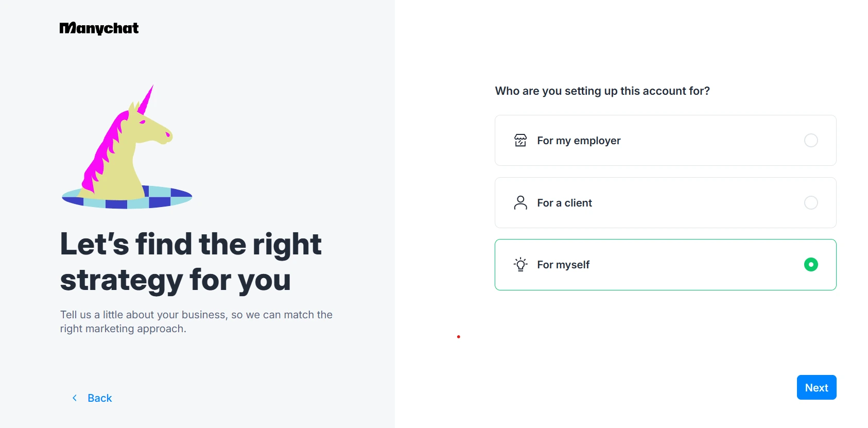Click the Manychat logo
868x428 pixels.
pos(99,28)
